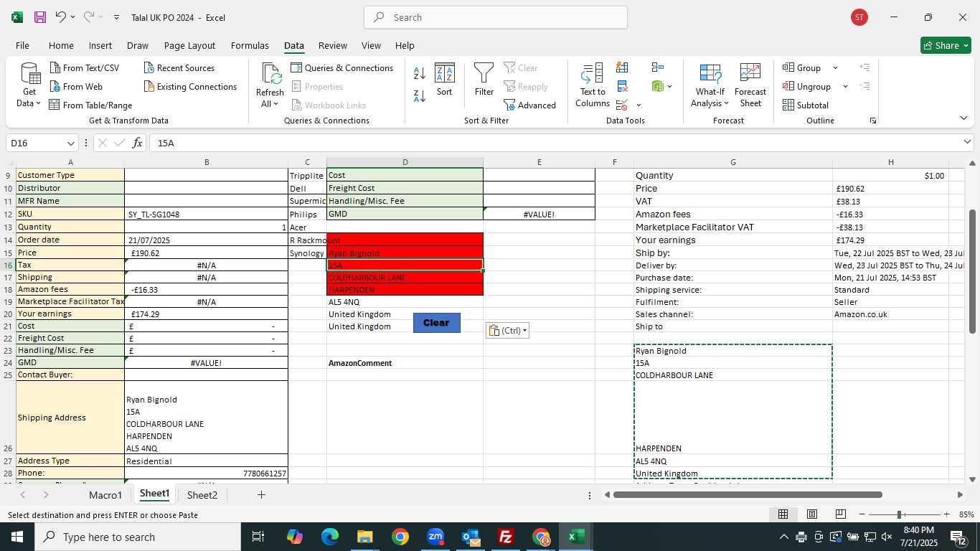The height and width of the screenshot is (551, 980).
Task: Open the Group dropdown arrow
Action: pos(835,67)
